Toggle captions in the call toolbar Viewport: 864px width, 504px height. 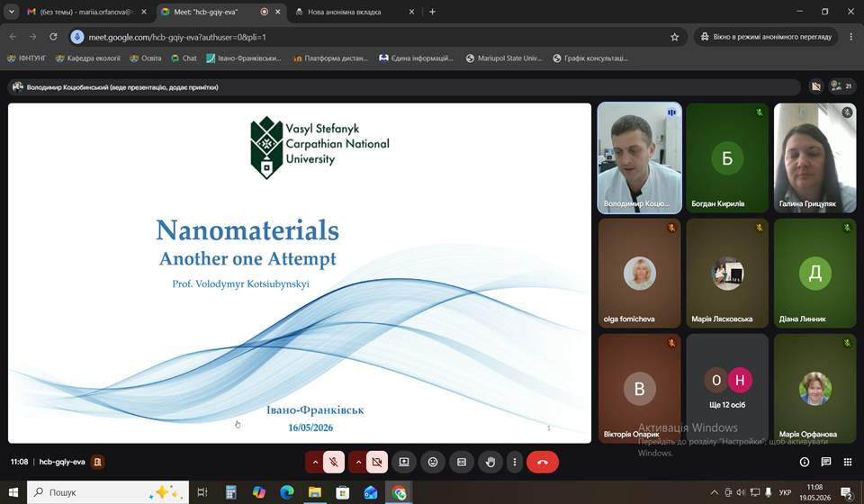(x=462, y=462)
